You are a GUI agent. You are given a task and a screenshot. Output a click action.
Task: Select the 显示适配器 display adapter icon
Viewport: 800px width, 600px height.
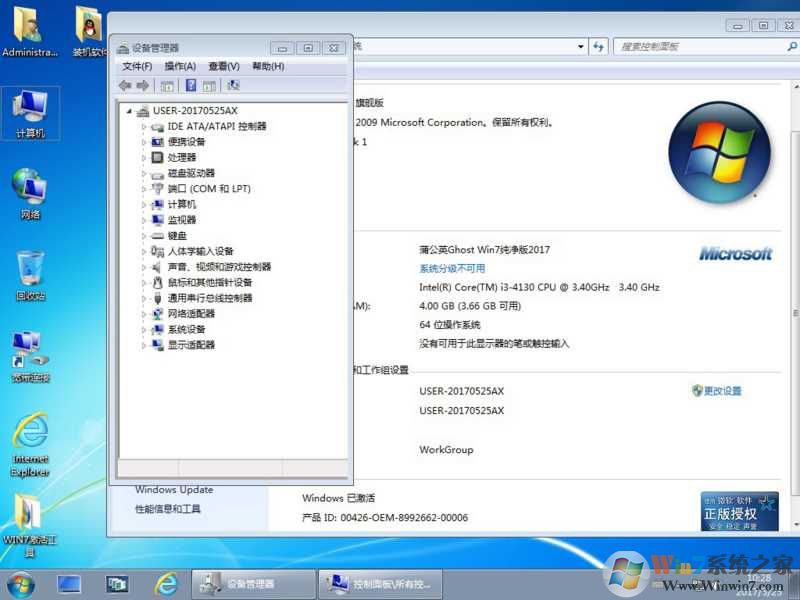click(158, 345)
